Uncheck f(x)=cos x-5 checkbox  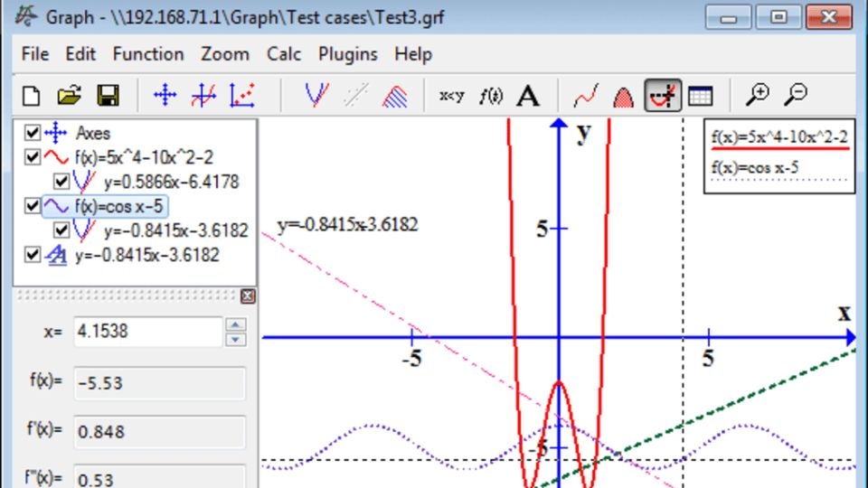pos(33,206)
